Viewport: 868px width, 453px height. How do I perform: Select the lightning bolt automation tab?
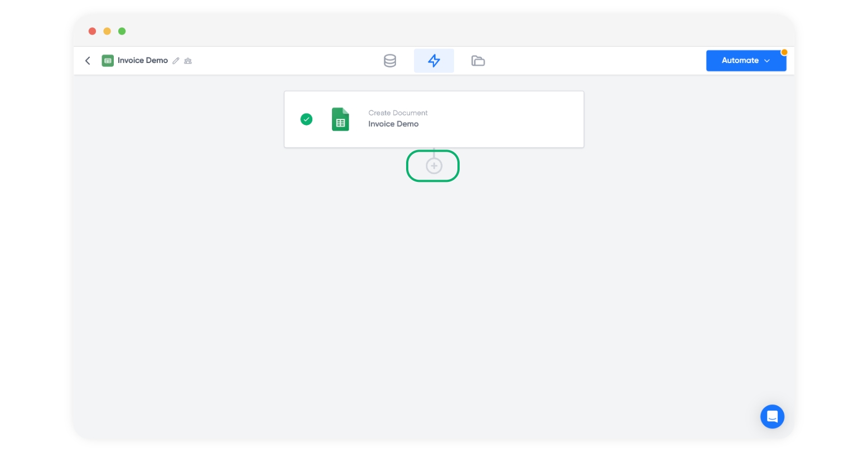434,61
